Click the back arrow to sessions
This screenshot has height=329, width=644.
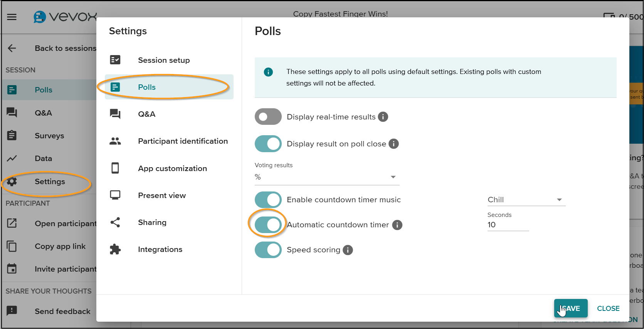(12, 48)
